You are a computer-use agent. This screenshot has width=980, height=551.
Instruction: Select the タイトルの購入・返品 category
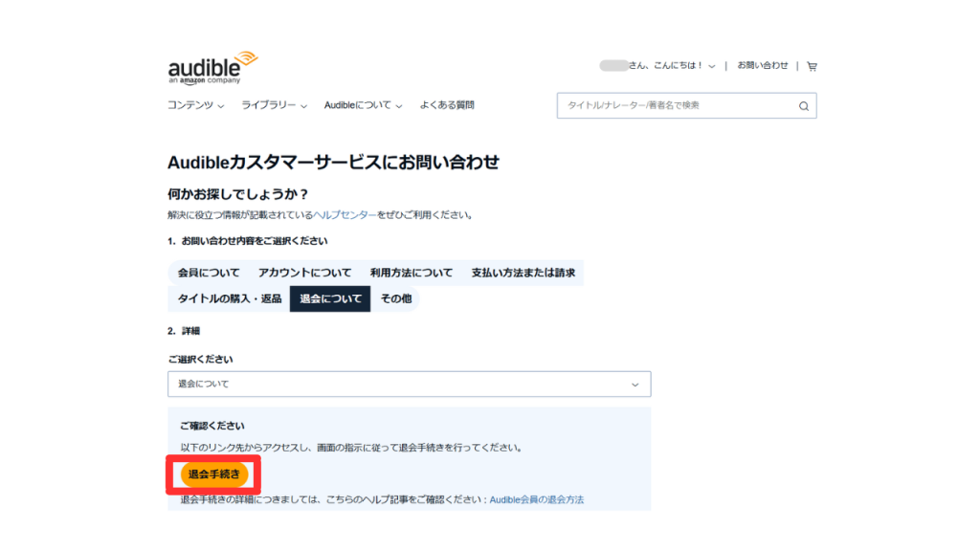point(230,298)
